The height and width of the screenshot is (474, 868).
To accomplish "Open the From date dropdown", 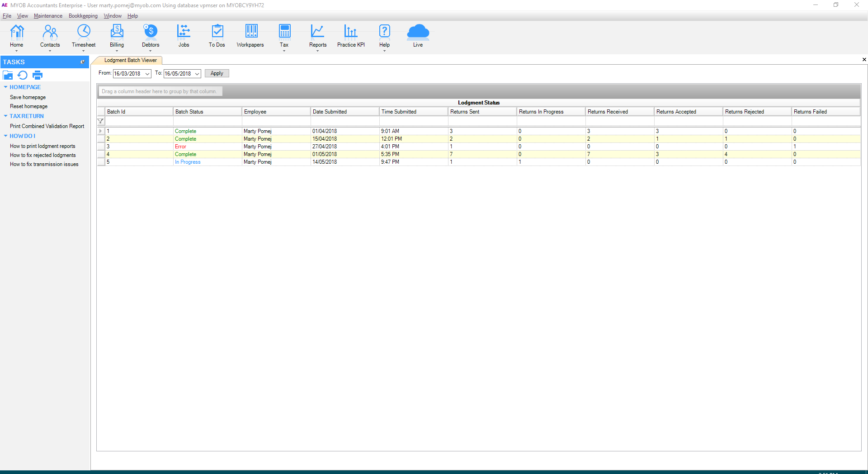I will tap(147, 73).
